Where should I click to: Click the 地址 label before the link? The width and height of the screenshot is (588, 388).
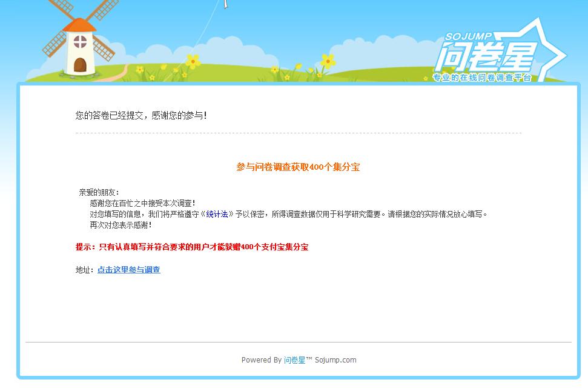pos(84,270)
